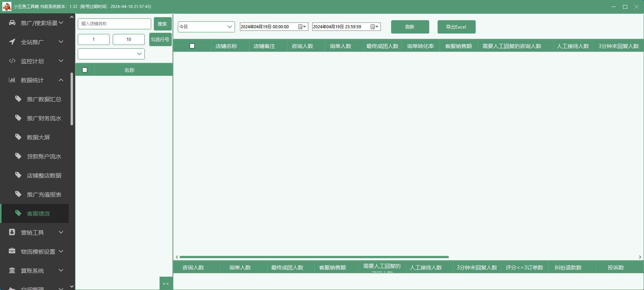Click the contact book icon for 营销工具
The width and height of the screenshot is (644, 290).
[12, 232]
